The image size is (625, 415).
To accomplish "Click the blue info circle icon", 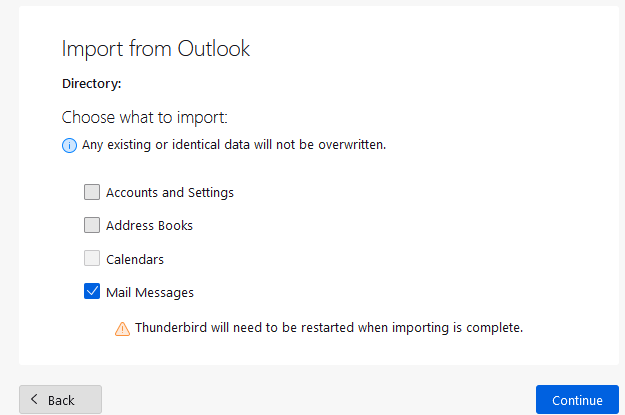I will point(69,145).
